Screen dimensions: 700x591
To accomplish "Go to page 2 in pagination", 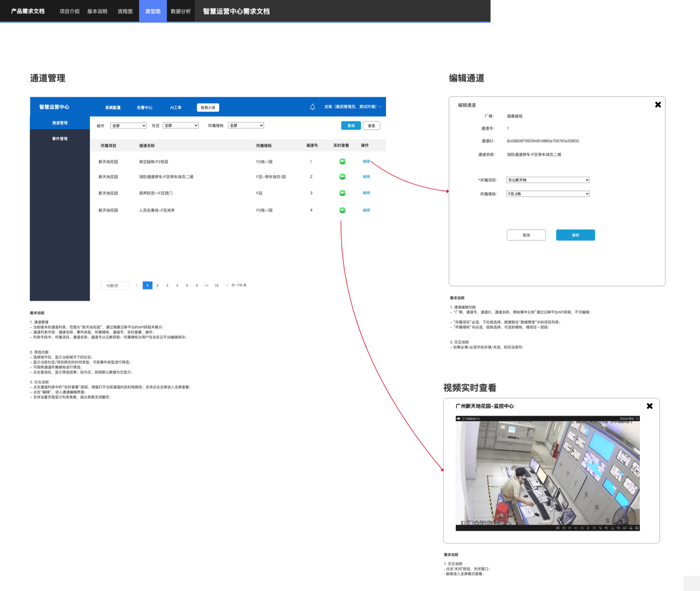I will click(x=157, y=285).
